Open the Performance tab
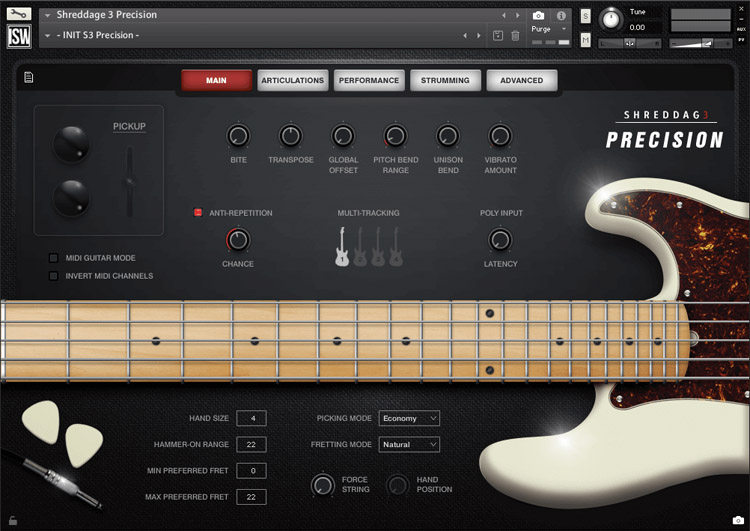This screenshot has width=750, height=531. tap(369, 80)
